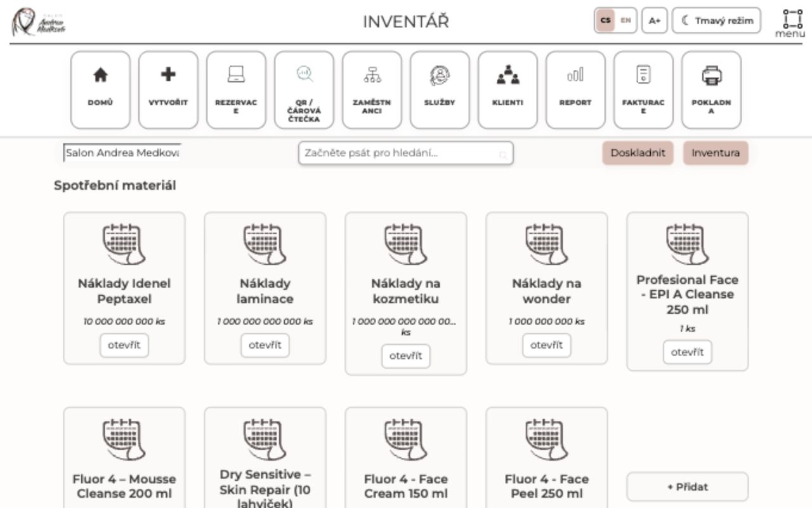Switch language to EN
Screen dimensions: 812x508
coord(625,20)
